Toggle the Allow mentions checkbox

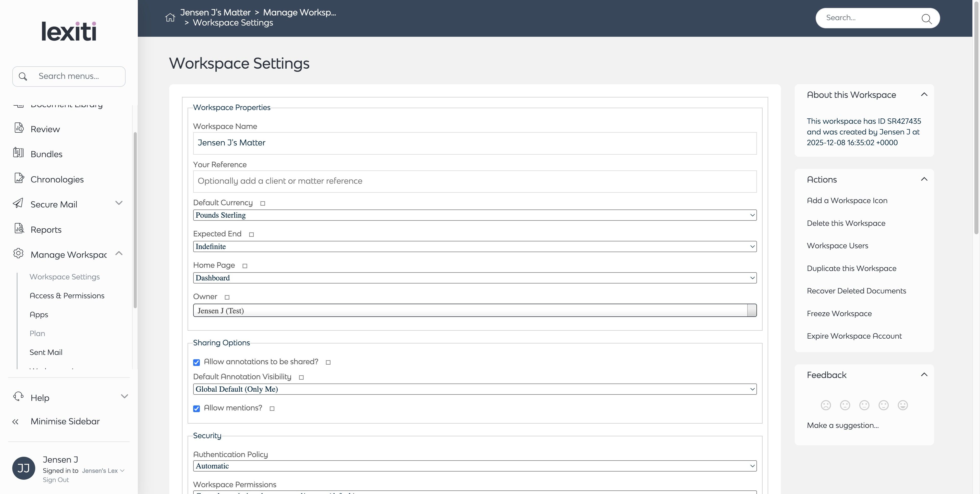coord(196,409)
